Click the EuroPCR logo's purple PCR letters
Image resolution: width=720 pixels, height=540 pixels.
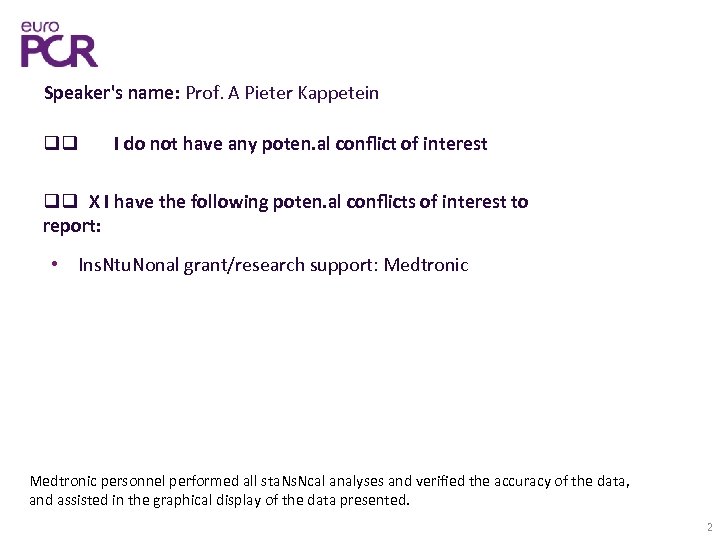tap(59, 50)
